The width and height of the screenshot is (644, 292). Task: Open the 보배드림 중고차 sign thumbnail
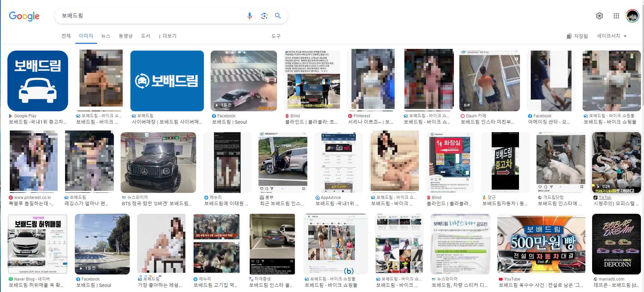pos(505,163)
